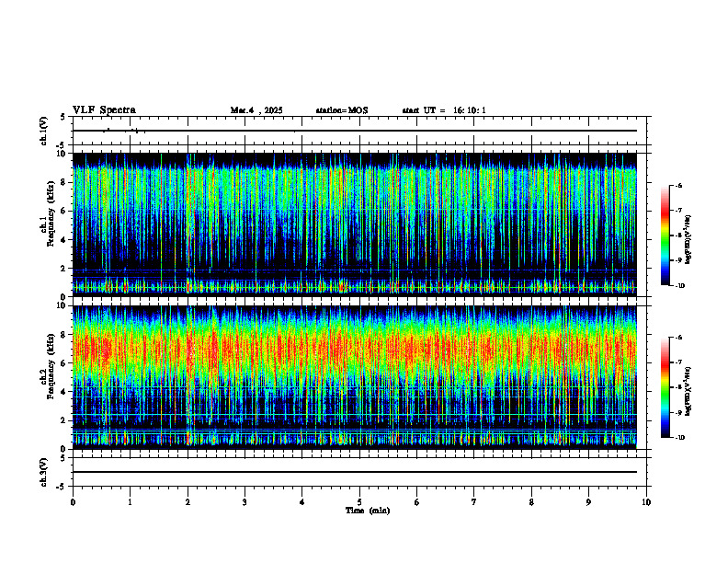The image size is (728, 563).
Task: Click the ch.2 spectrogram color scale bar
Action: point(665,387)
